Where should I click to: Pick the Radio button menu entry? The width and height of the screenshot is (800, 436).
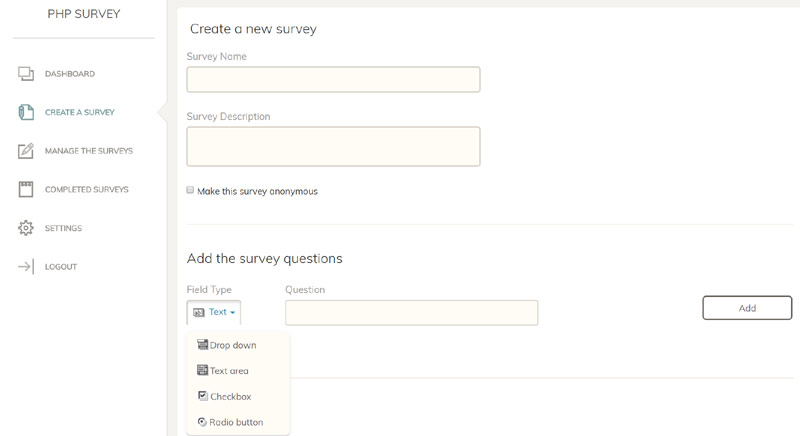[236, 422]
